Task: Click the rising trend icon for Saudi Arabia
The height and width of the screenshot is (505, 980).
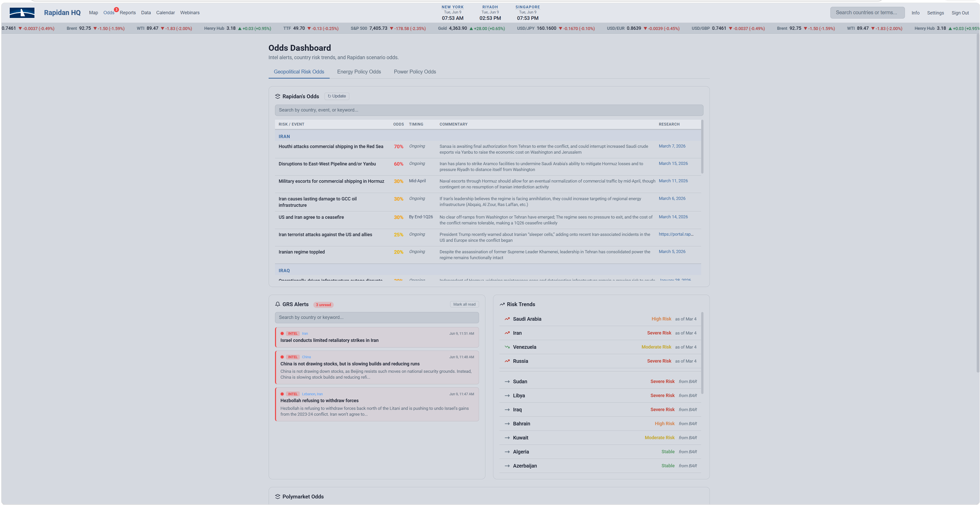Action: pos(507,319)
